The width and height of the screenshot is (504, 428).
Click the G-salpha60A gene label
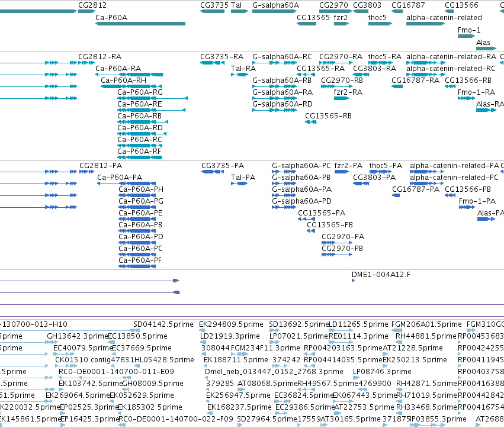point(275,5)
